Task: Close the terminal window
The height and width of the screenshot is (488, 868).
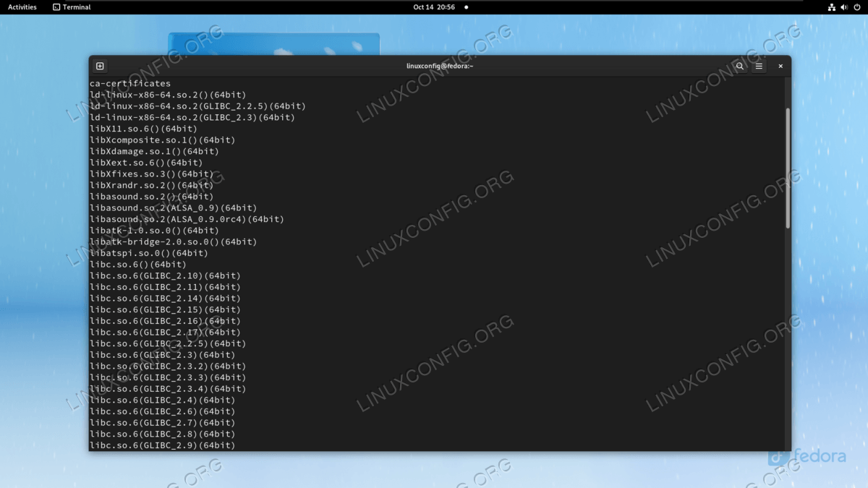Action: 780,66
